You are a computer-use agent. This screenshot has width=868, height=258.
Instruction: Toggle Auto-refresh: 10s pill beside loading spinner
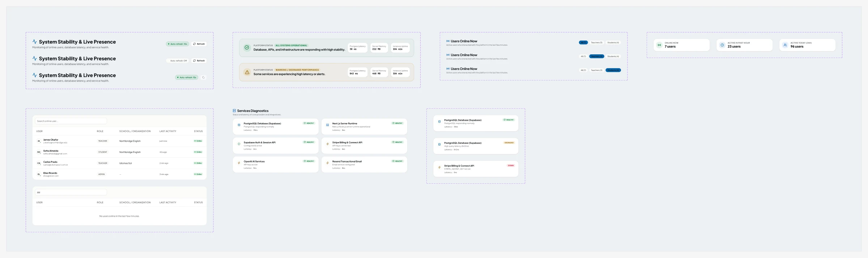187,77
